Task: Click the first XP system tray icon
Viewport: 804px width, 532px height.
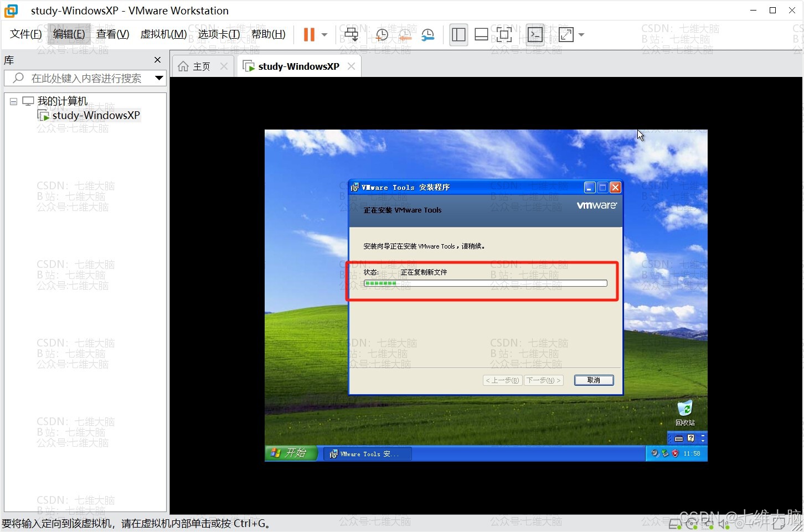Action: coord(654,453)
